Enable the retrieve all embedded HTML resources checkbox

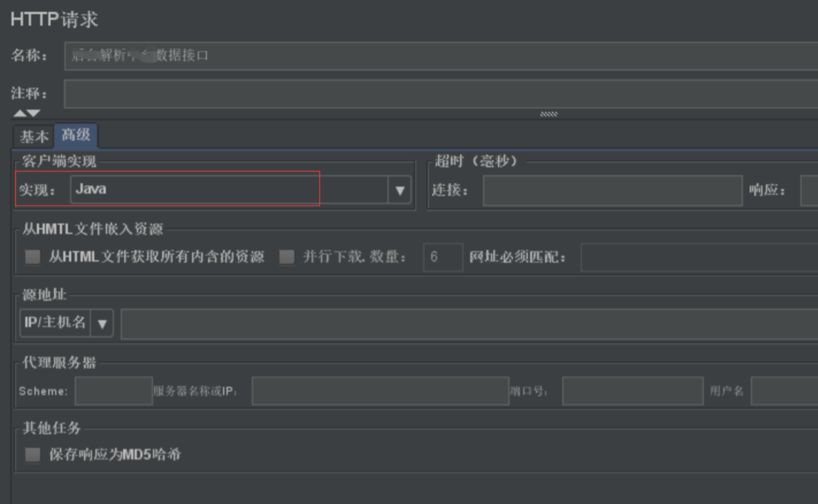click(33, 257)
